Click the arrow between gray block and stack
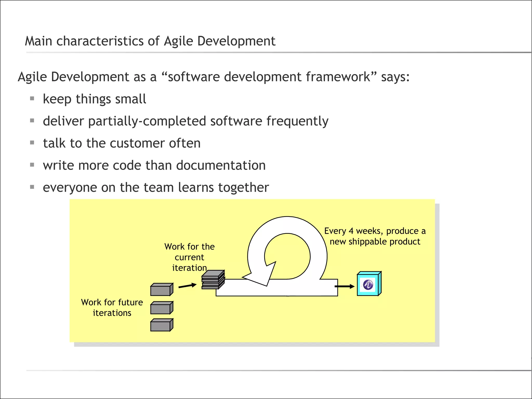The width and height of the screenshot is (532, 399). tap(187, 286)
